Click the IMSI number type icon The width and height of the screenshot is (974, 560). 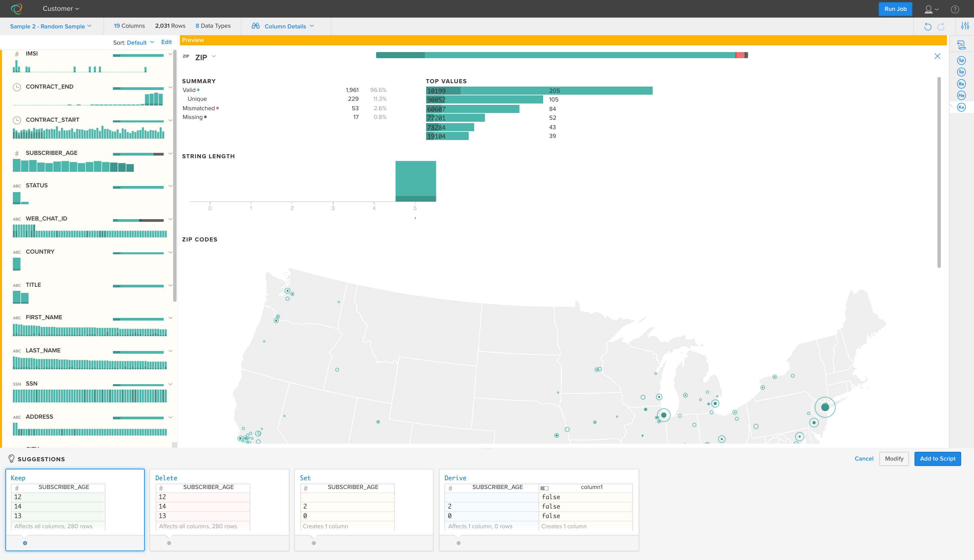[17, 54]
